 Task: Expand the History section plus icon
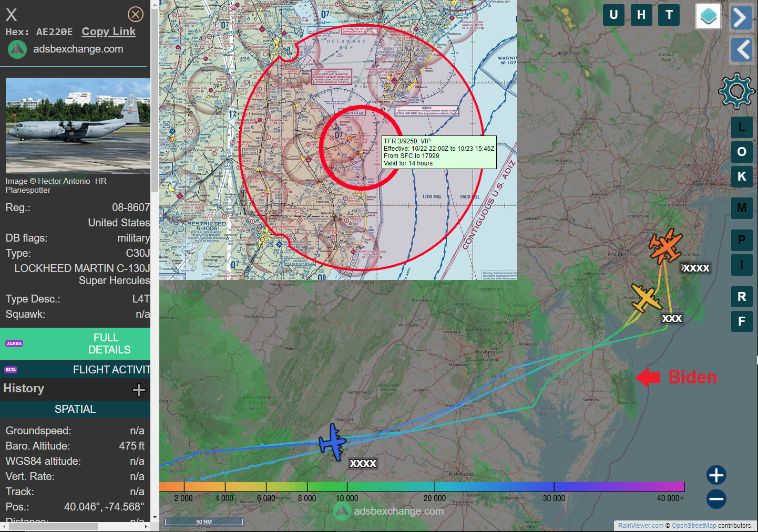[139, 390]
